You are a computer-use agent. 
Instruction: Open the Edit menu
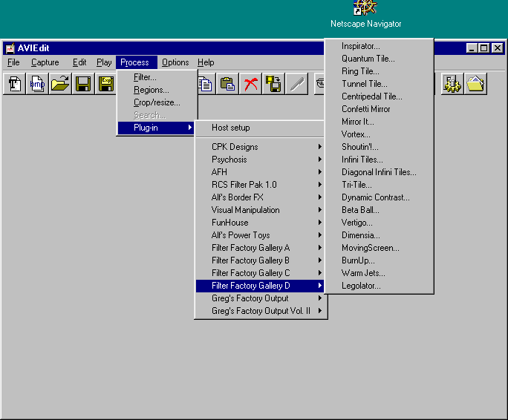tap(79, 62)
